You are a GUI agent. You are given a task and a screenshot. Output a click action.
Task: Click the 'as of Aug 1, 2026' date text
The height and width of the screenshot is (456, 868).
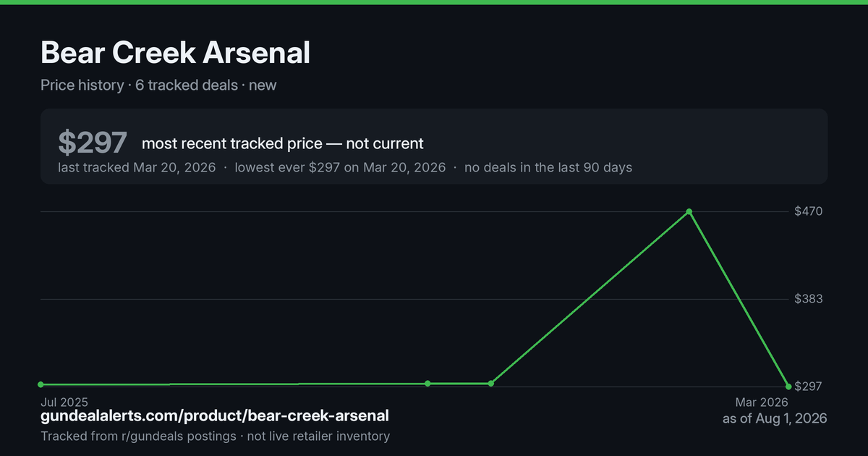click(x=775, y=418)
